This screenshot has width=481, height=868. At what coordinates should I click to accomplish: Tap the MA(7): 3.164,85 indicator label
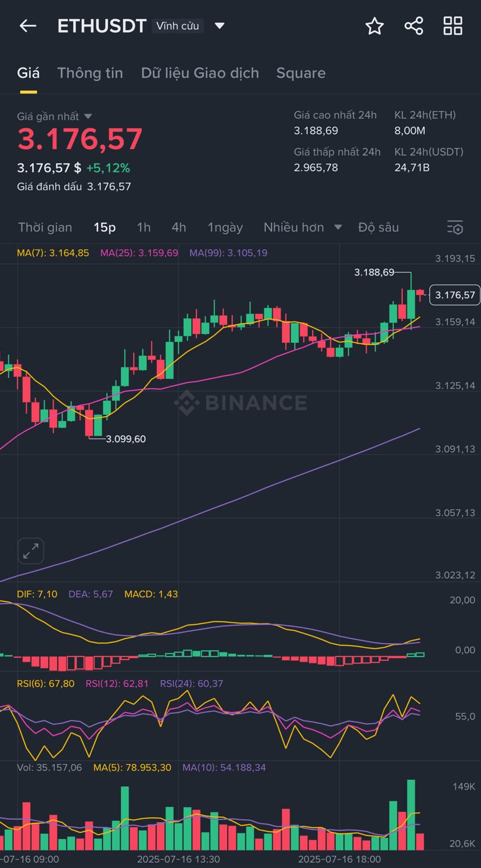53,253
